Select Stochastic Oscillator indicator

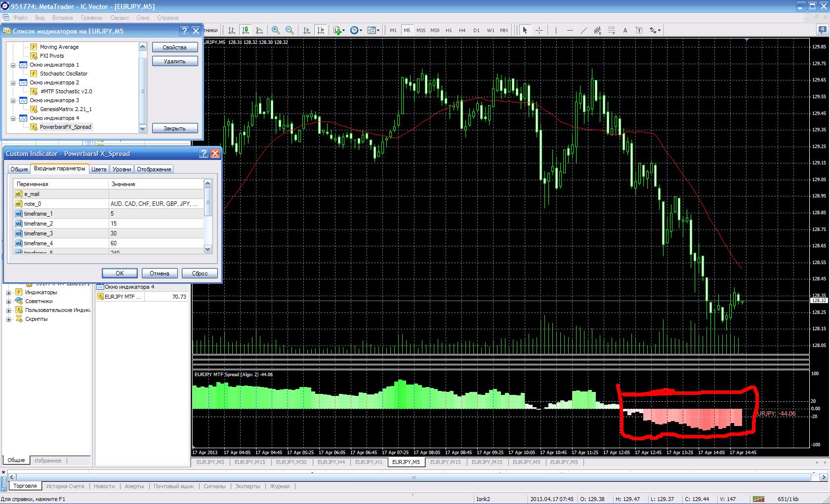tap(64, 74)
